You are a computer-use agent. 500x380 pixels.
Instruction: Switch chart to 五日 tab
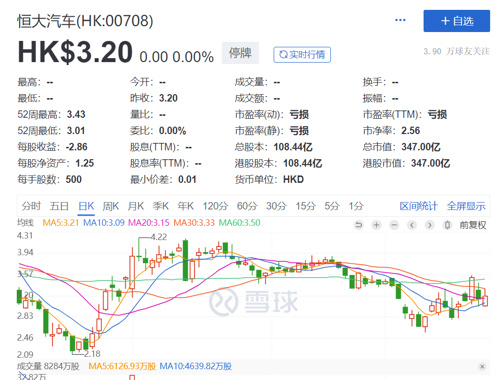point(59,206)
